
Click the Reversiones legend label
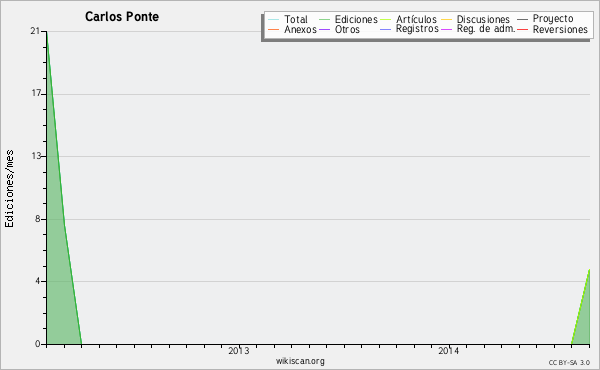pyautogui.click(x=560, y=29)
